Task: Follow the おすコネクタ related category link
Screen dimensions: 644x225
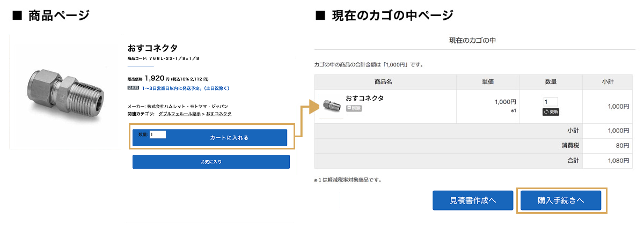Action: pos(219,114)
